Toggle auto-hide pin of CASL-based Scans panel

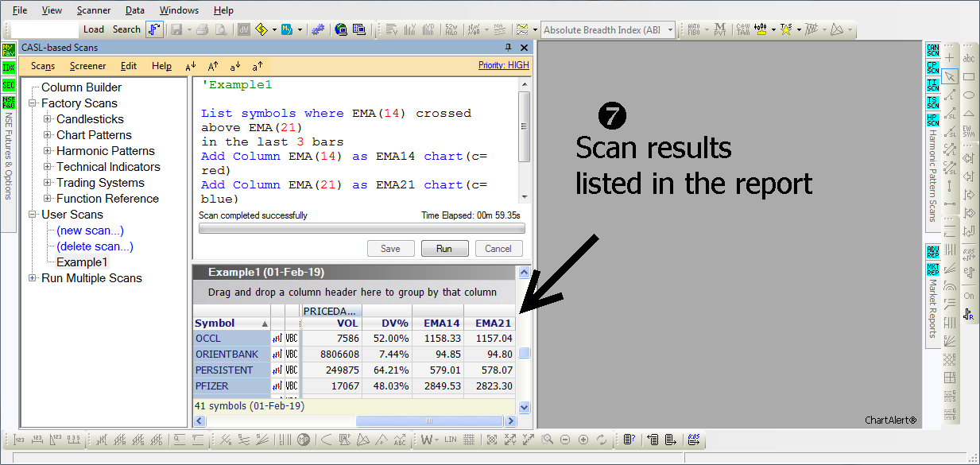click(x=509, y=48)
